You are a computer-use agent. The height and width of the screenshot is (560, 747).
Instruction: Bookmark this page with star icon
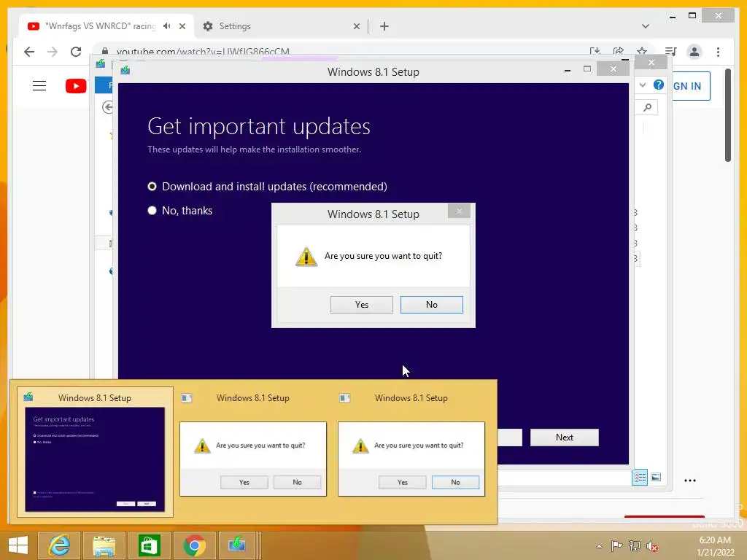(642, 52)
